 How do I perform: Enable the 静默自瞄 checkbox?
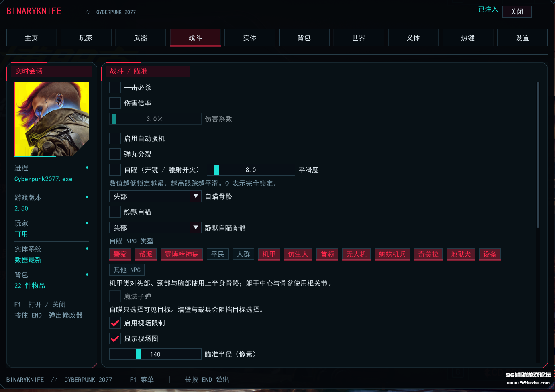(x=115, y=212)
